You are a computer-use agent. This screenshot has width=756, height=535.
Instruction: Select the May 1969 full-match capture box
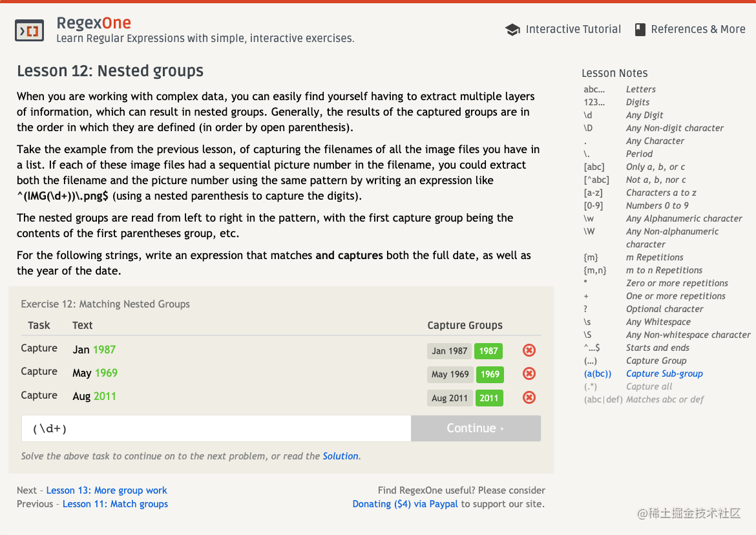450,373
